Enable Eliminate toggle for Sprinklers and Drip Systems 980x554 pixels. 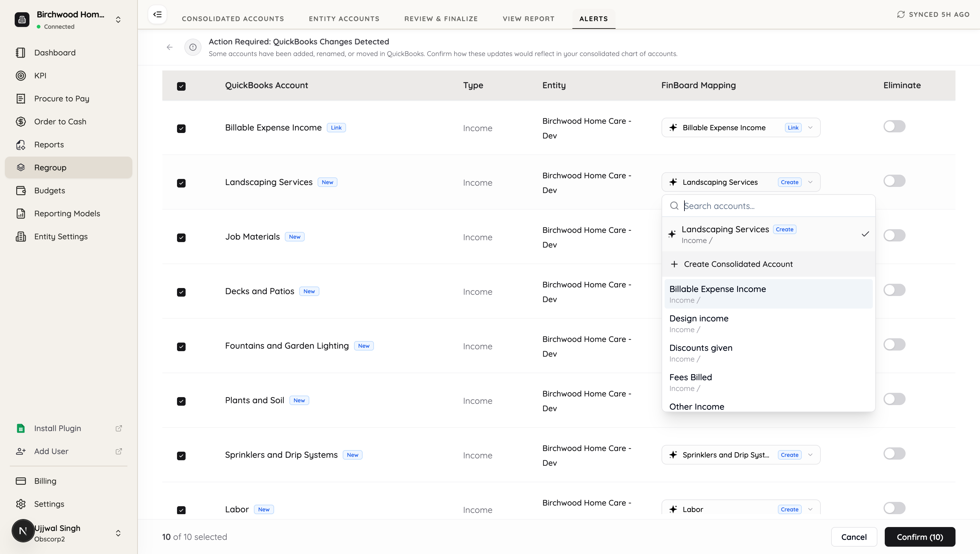(894, 453)
